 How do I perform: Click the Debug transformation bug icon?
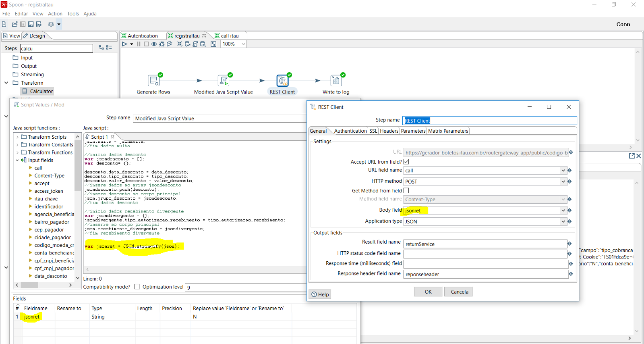coord(162,44)
